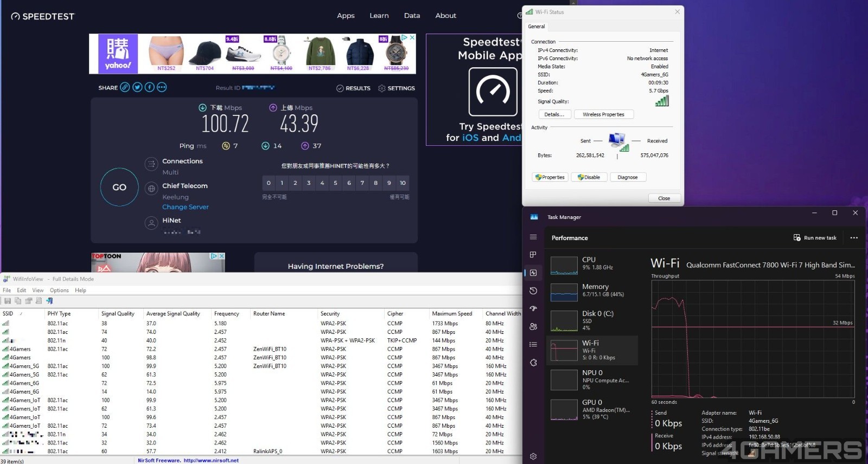Rate HINET recommendation as 8
Image resolution: width=868 pixels, height=464 pixels.
pyautogui.click(x=375, y=183)
